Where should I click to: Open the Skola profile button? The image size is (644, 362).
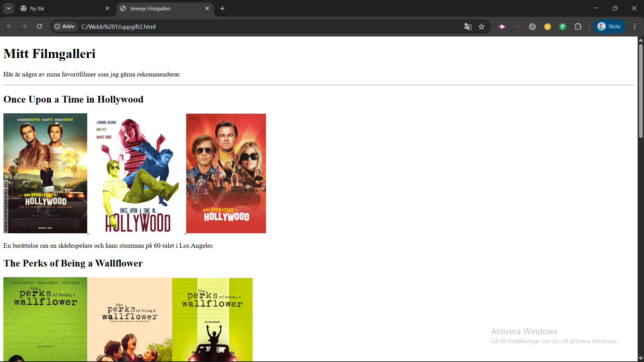(x=609, y=26)
